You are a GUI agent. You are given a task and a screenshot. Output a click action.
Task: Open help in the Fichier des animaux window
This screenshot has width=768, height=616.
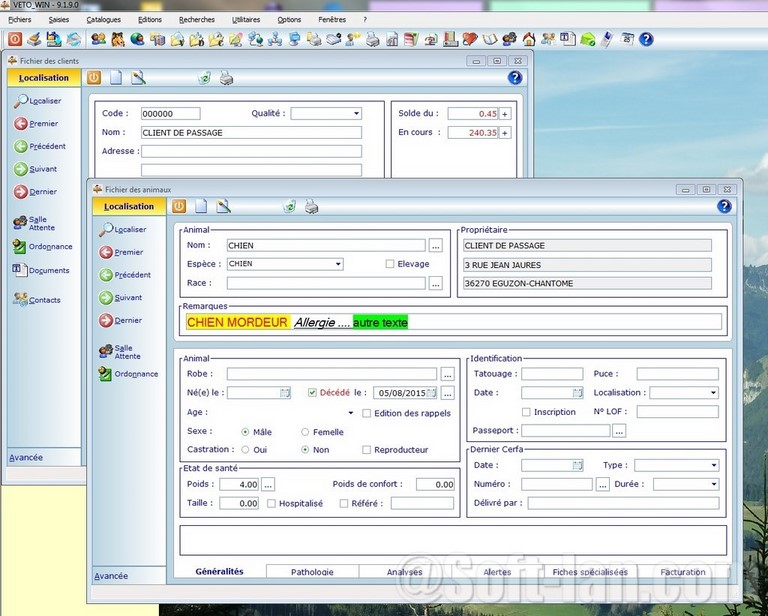click(x=724, y=206)
